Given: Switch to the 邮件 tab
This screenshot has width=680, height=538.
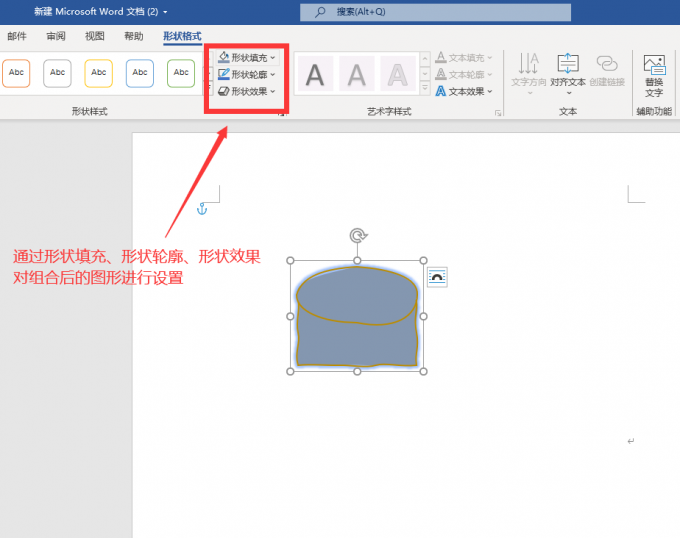Looking at the screenshot, I should 17,36.
